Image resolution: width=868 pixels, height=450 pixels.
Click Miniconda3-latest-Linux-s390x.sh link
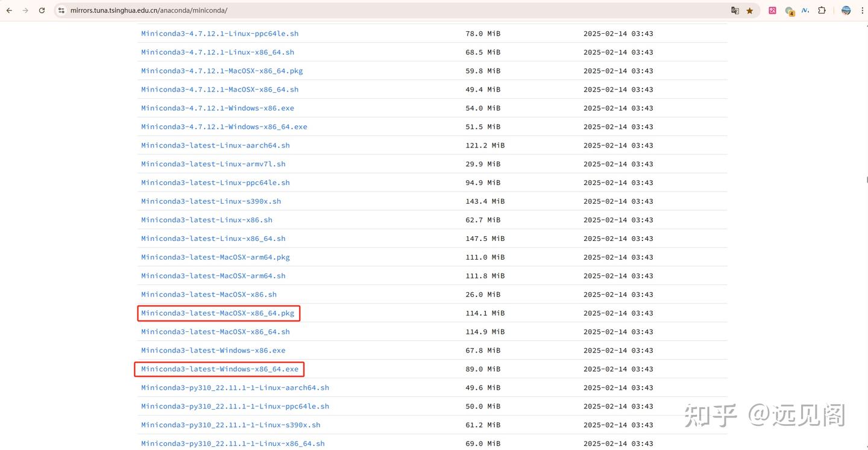point(211,201)
